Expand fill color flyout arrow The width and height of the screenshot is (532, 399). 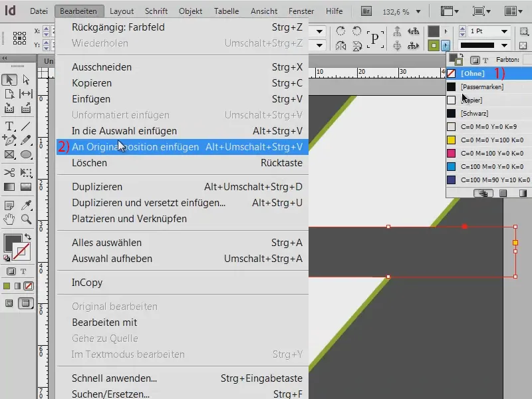click(446, 31)
